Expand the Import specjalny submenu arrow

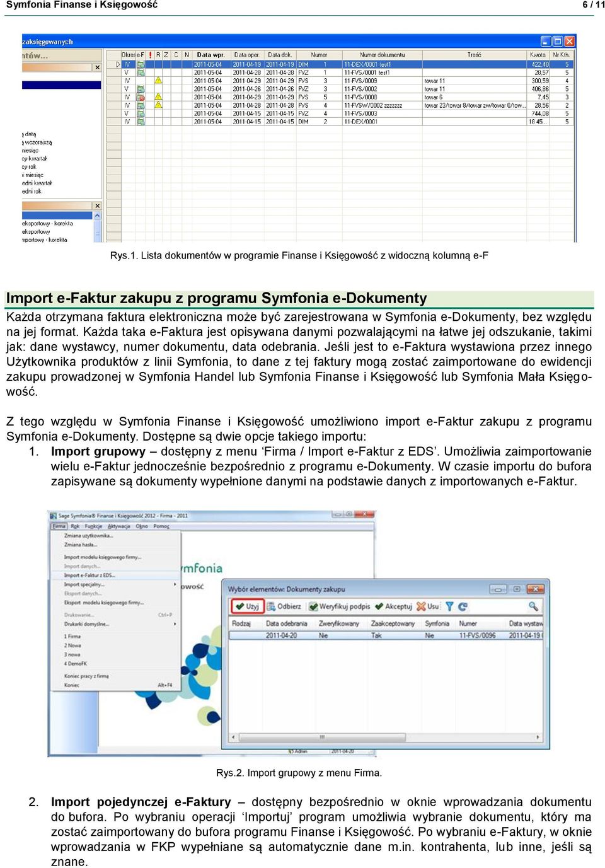pyautogui.click(x=175, y=584)
